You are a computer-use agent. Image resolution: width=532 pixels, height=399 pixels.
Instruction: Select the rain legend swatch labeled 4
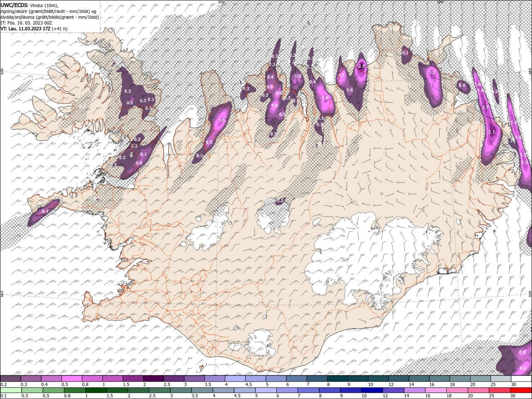[x=223, y=390]
